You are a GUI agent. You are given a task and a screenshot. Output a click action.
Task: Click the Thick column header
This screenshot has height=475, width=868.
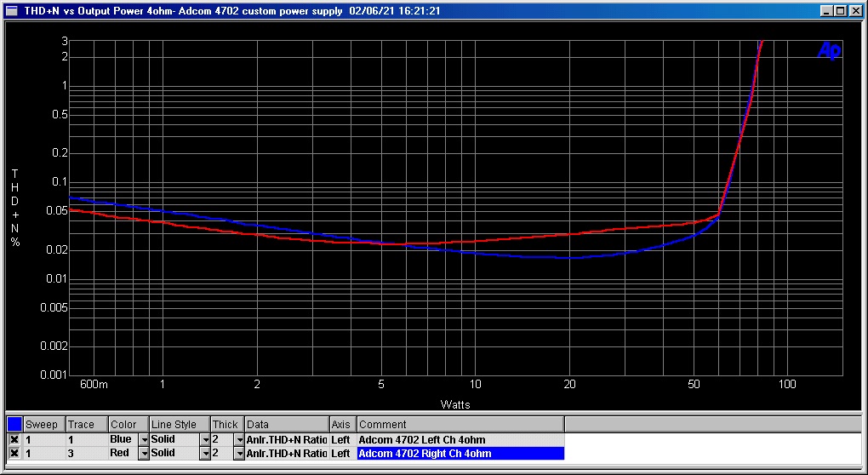point(227,425)
